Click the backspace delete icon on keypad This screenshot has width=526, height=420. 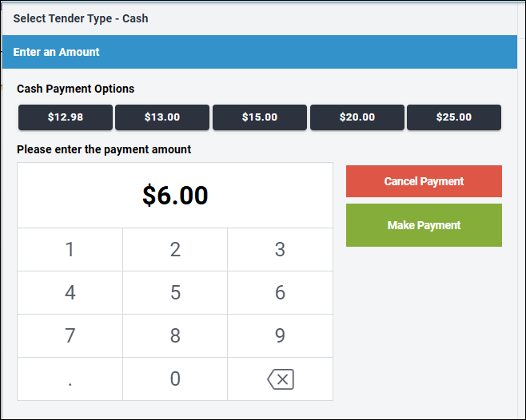(281, 379)
